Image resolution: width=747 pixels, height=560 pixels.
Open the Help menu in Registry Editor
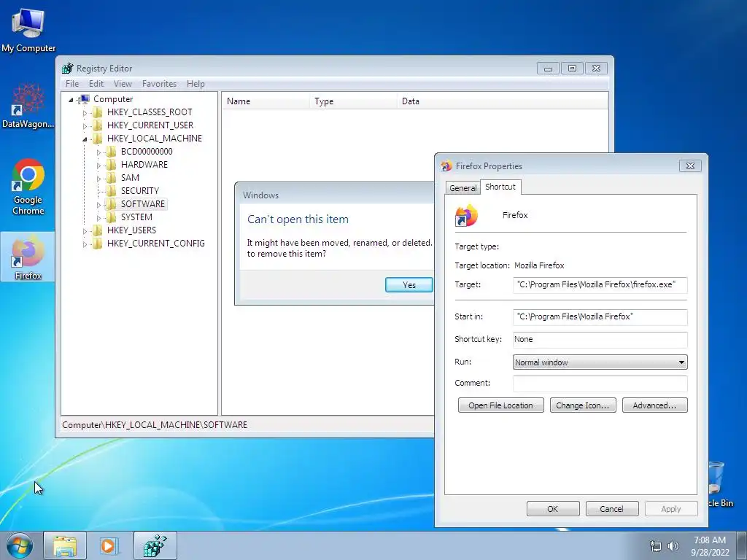(x=196, y=84)
